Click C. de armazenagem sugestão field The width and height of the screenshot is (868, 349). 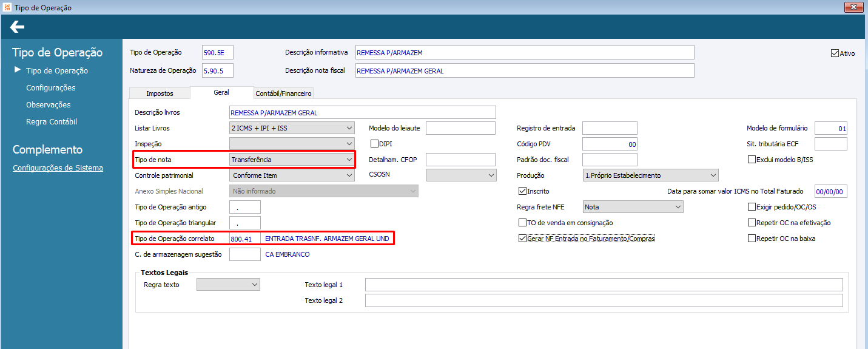pos(245,254)
